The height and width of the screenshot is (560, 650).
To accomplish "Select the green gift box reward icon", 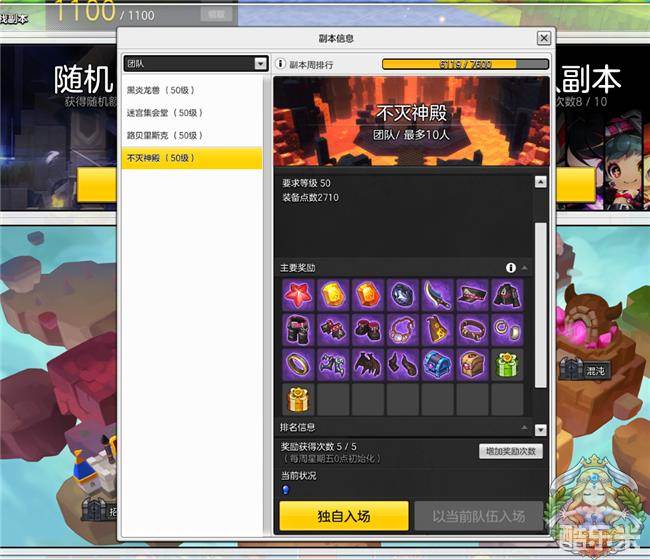I will tap(505, 364).
